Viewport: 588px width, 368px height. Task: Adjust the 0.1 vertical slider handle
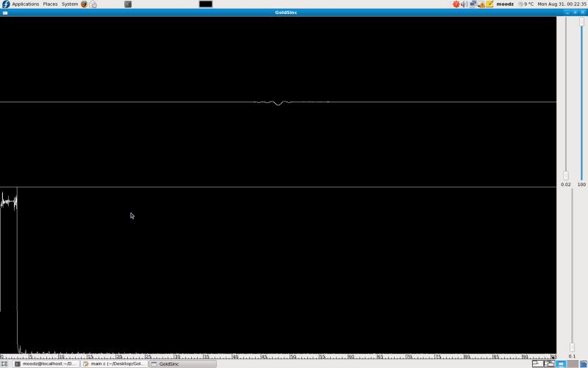click(x=572, y=347)
